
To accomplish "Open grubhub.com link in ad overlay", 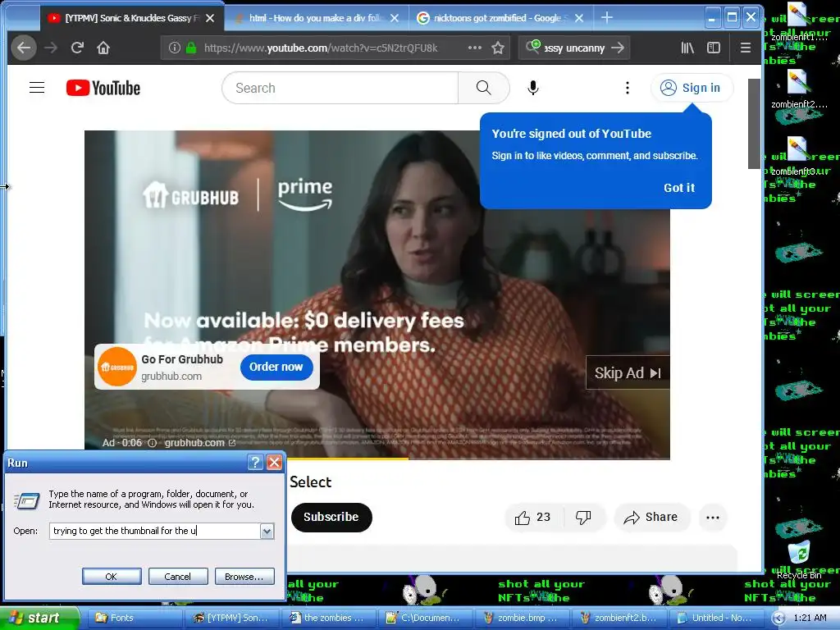I will point(199,443).
